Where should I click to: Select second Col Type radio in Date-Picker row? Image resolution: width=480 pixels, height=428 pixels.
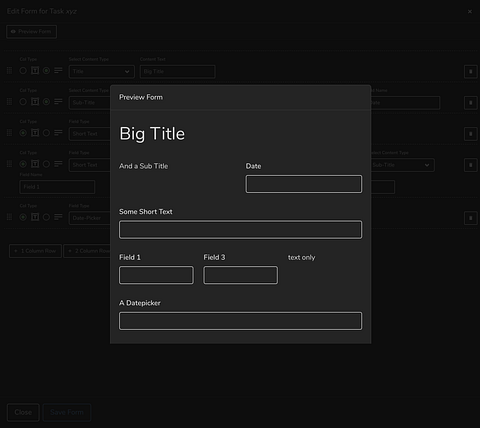(46, 217)
